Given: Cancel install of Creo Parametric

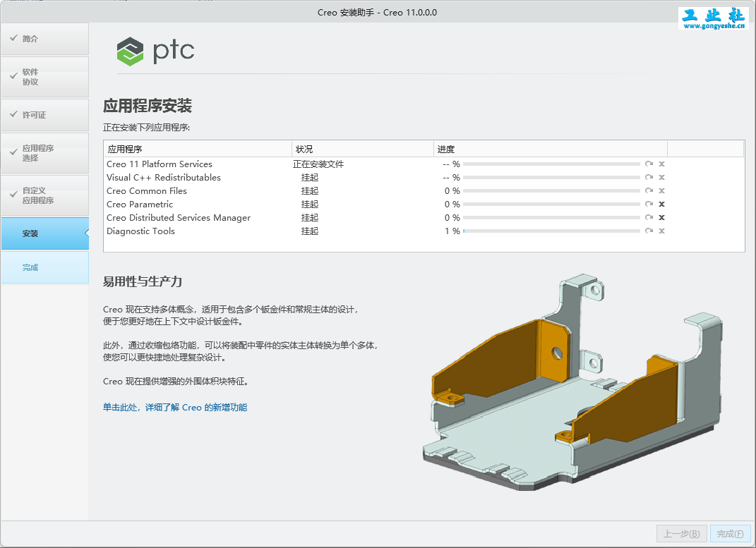Looking at the screenshot, I should pos(661,204).
